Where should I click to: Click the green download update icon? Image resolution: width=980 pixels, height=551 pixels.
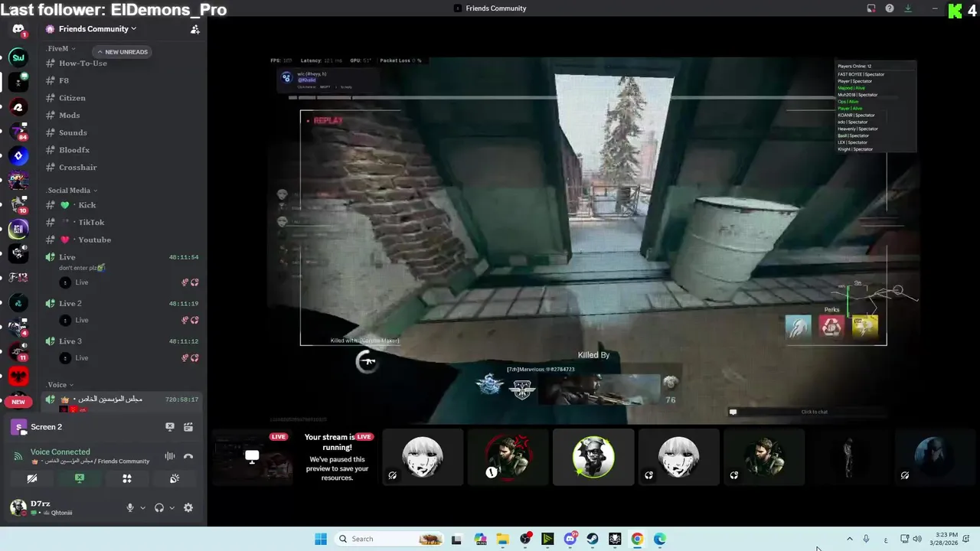[x=908, y=8]
